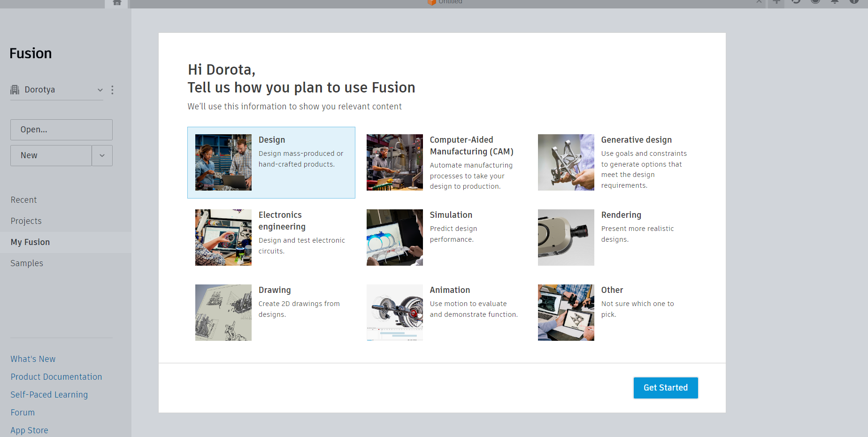Go to Recent in sidebar
Viewport: 868px width, 437px height.
click(24, 200)
